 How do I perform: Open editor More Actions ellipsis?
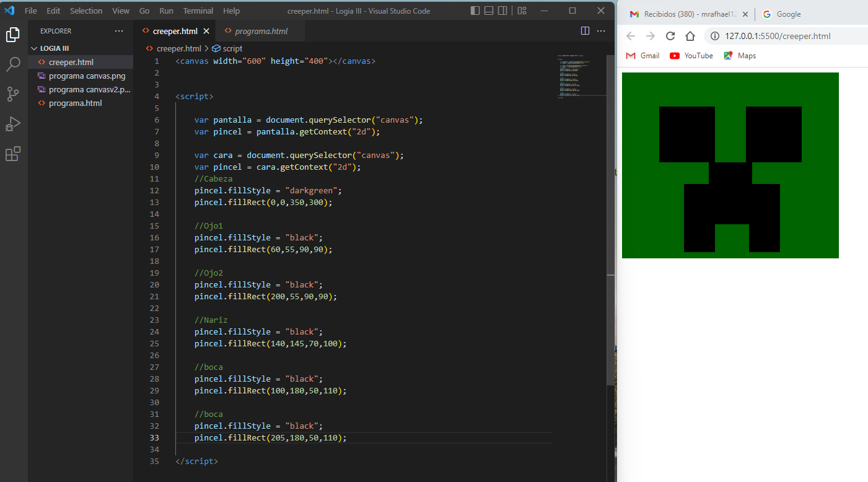tap(601, 31)
